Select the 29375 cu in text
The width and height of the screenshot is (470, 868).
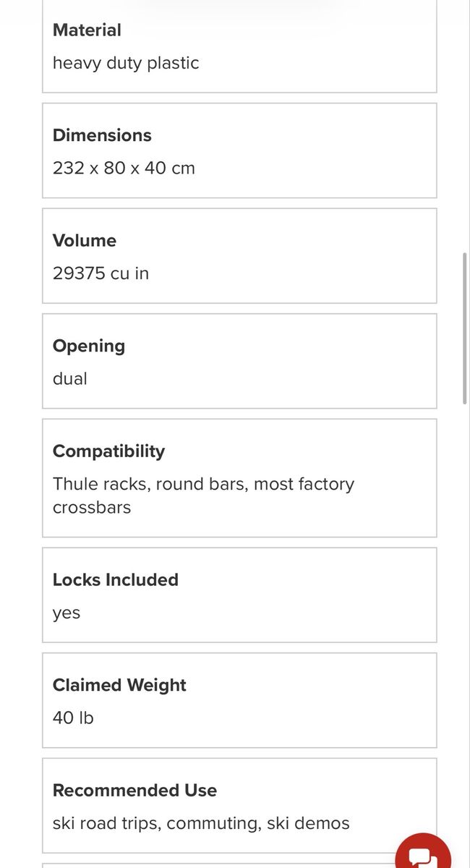(x=101, y=273)
